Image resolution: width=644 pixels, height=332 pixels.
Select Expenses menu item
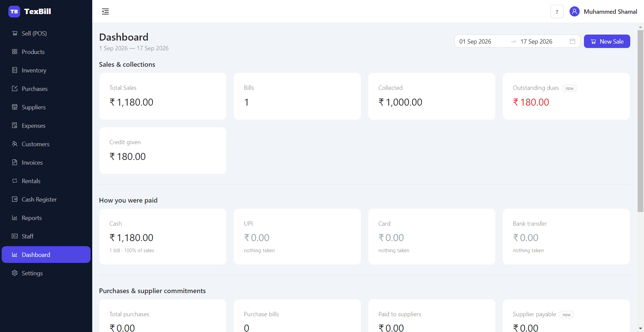[46, 125]
